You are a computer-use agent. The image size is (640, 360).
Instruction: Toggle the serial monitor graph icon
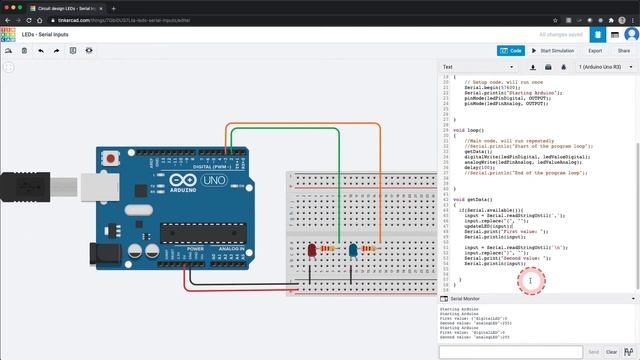(629, 352)
